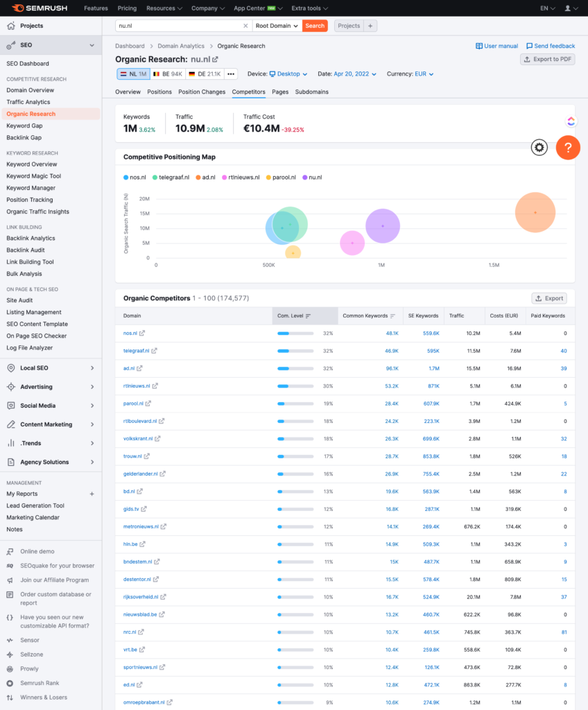
Task: Show more databases with ellipsis button
Action: (x=231, y=73)
